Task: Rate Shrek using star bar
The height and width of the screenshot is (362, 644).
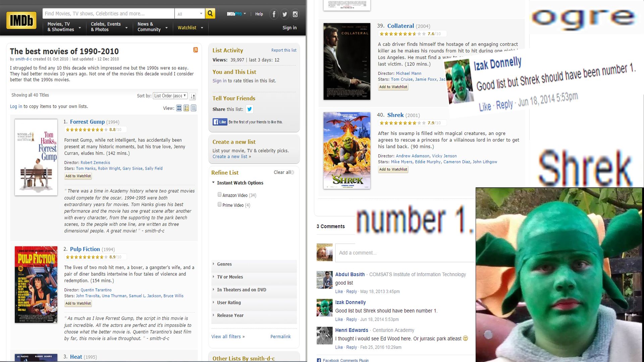Action: pos(402,123)
